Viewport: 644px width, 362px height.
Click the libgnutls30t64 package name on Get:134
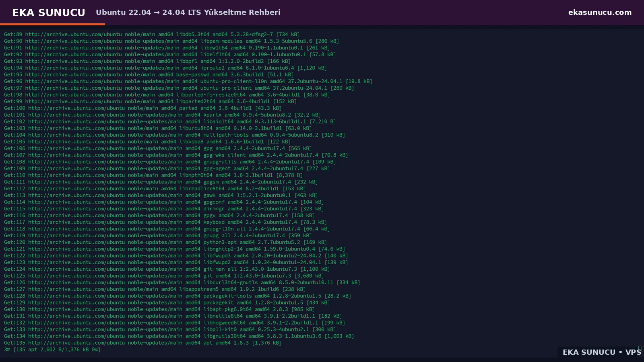point(224,336)
